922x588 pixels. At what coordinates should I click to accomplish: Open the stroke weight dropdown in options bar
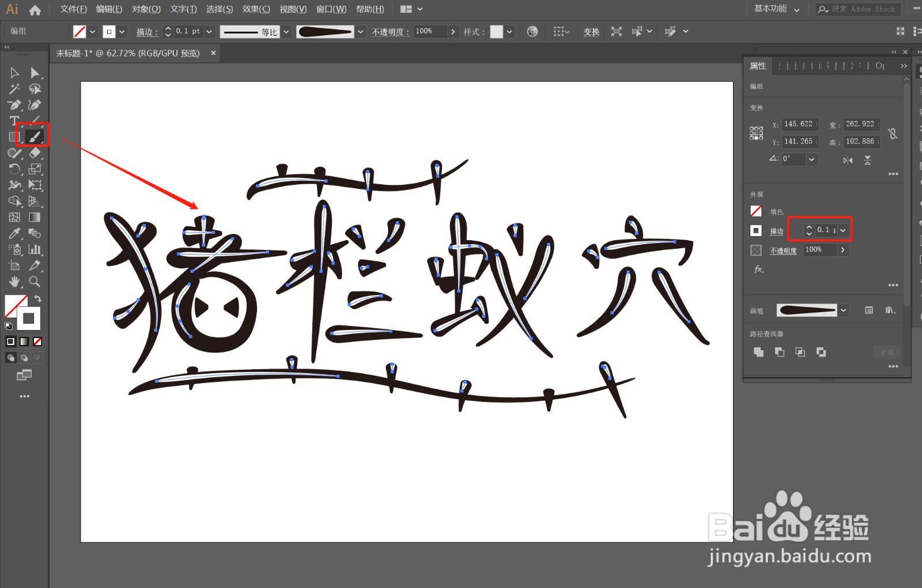(209, 31)
